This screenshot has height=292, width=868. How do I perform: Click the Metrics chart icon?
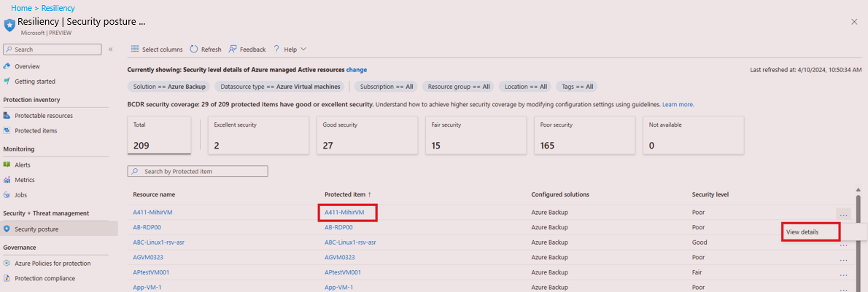7,180
